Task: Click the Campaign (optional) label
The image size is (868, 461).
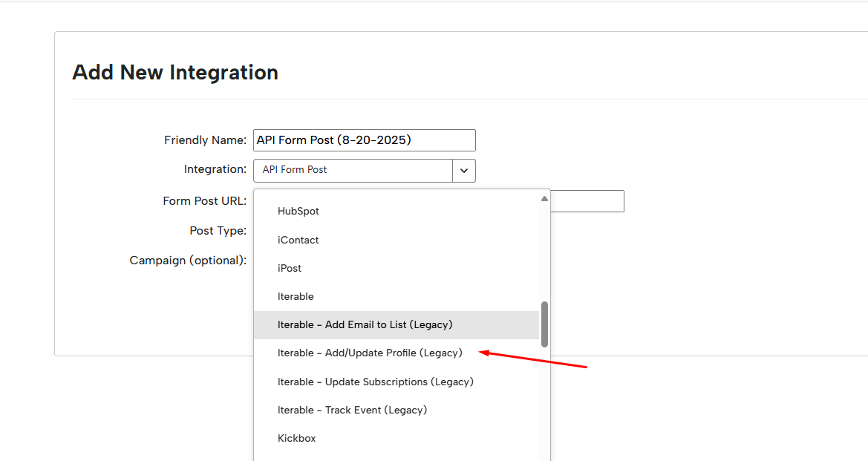Action: coord(188,261)
